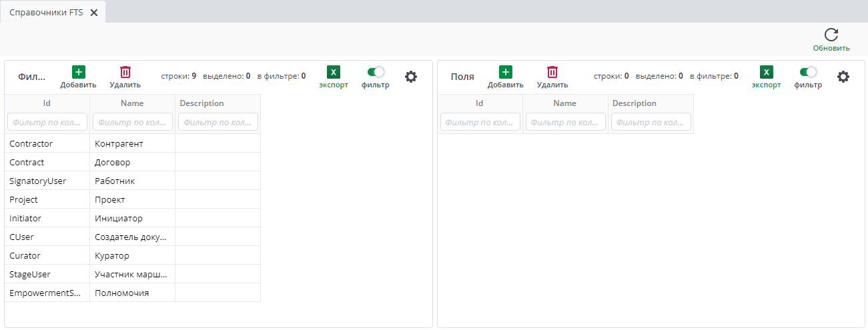Open Поля panel gear settings

click(x=843, y=77)
